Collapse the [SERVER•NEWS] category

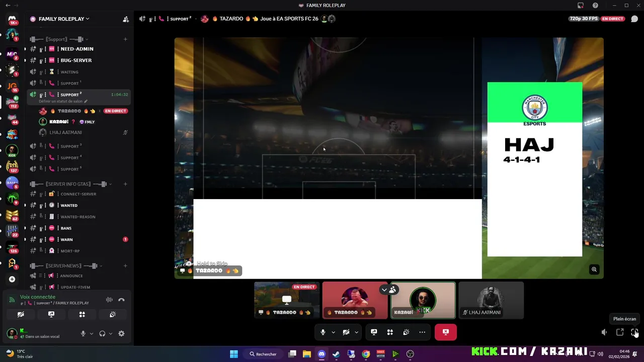point(65,266)
